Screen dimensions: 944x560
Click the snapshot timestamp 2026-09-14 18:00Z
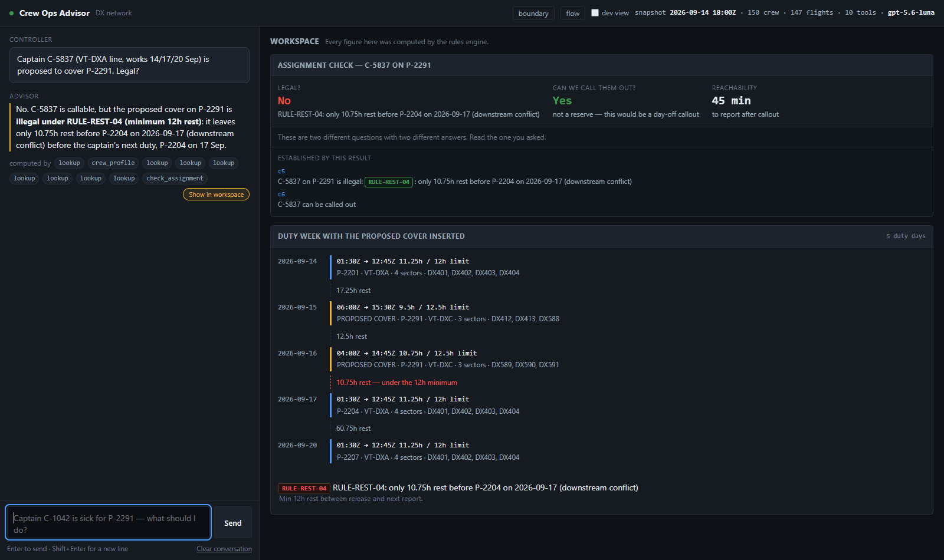[x=703, y=12]
